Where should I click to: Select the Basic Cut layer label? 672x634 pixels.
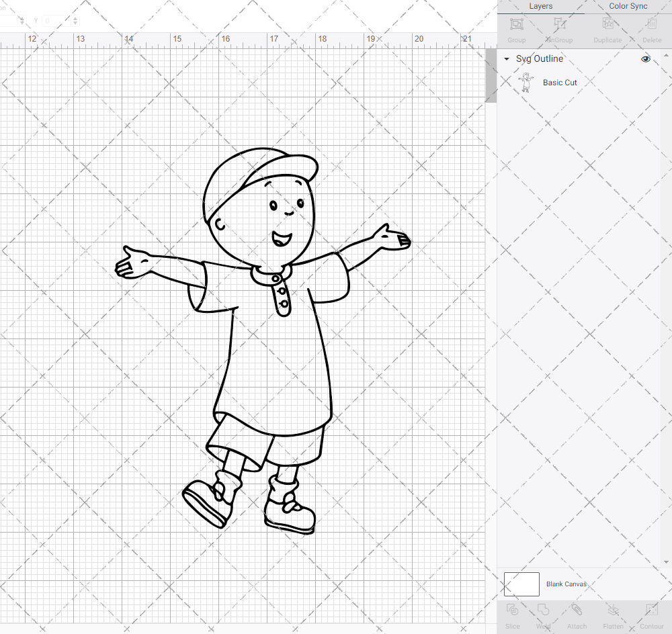click(x=560, y=83)
